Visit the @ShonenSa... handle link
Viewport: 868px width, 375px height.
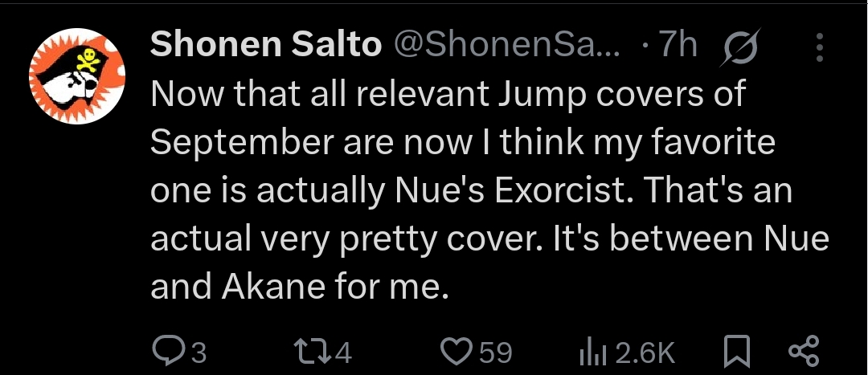tap(507, 45)
